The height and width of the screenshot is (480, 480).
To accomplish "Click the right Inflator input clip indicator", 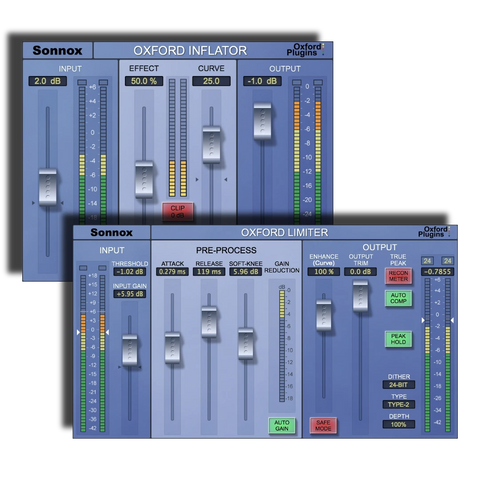I will point(103,82).
